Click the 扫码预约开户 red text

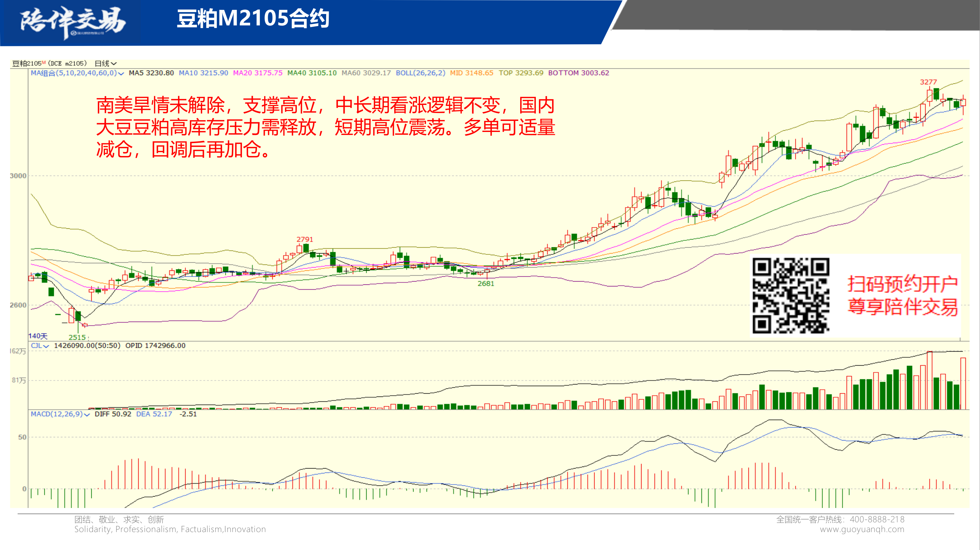[902, 283]
